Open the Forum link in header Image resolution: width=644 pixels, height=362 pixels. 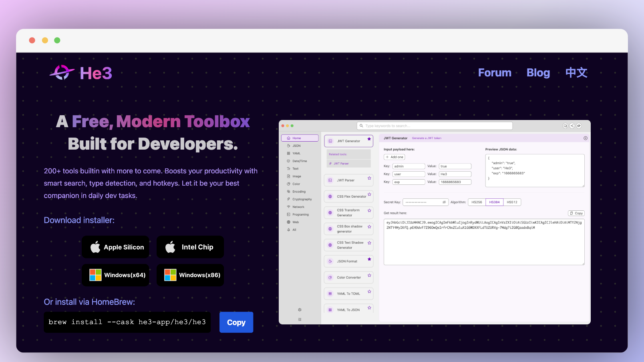[x=495, y=72]
